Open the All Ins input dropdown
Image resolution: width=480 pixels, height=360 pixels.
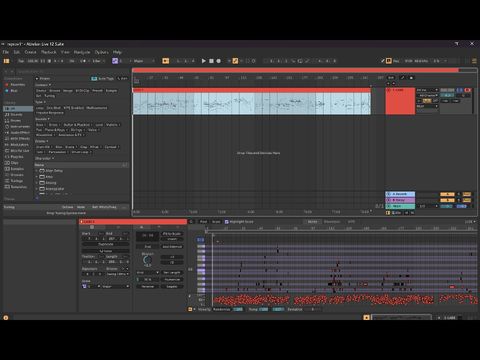click(x=427, y=90)
